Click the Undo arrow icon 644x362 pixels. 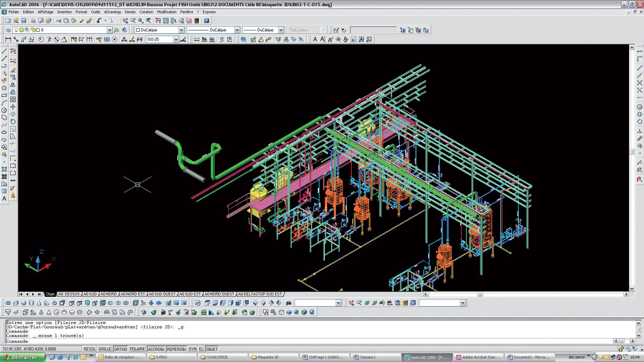pyautogui.click(x=99, y=21)
